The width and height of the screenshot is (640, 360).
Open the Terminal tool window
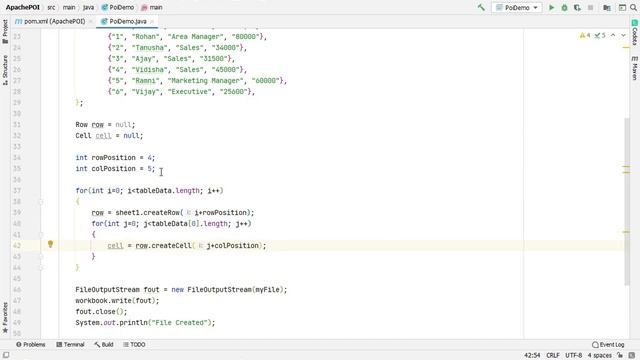(70, 344)
